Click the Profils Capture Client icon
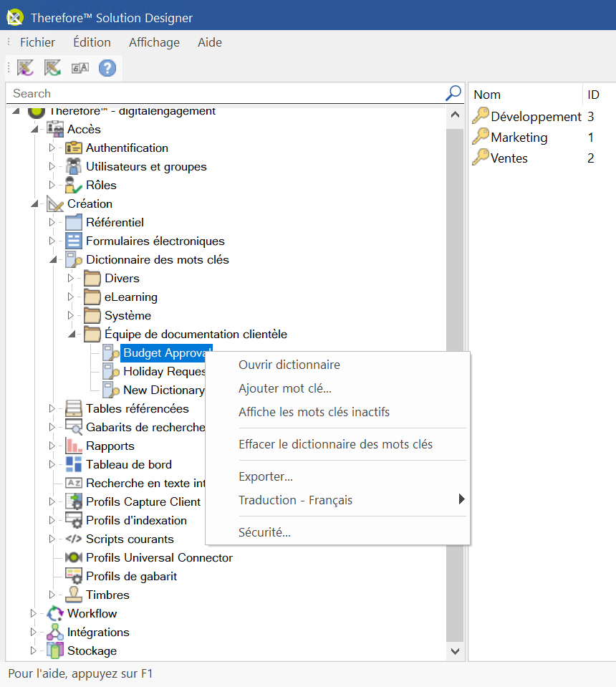The width and height of the screenshot is (616, 687). point(74,501)
